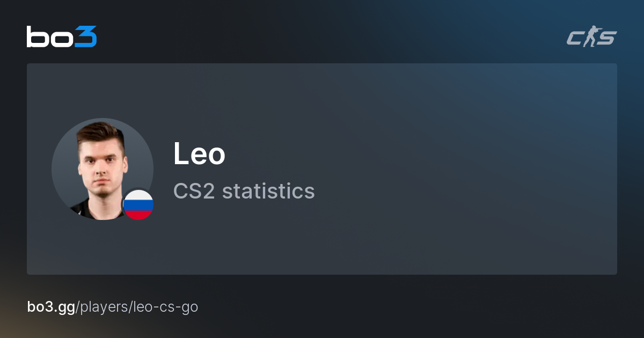Open Leo's circular player photo
644x338 pixels.
click(x=99, y=166)
